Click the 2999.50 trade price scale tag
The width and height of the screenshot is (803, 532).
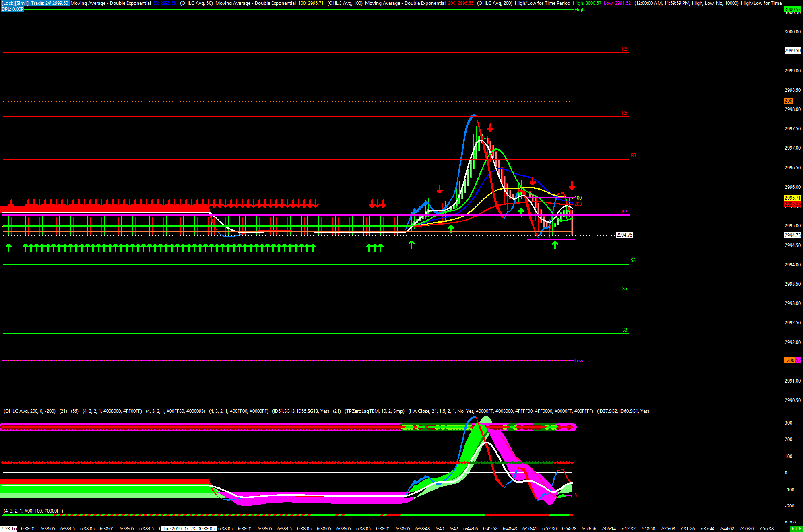click(x=792, y=51)
